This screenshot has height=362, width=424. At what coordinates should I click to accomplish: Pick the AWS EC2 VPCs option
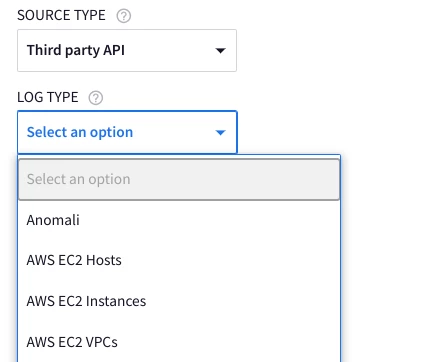[x=179, y=342]
